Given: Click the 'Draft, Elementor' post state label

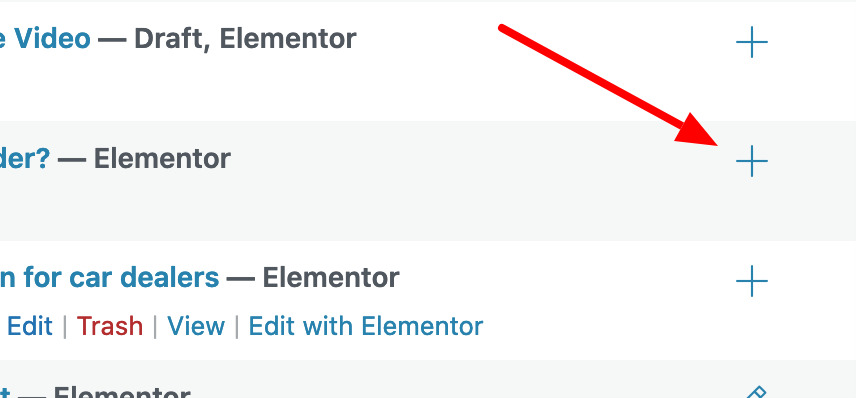Looking at the screenshot, I should (245, 39).
